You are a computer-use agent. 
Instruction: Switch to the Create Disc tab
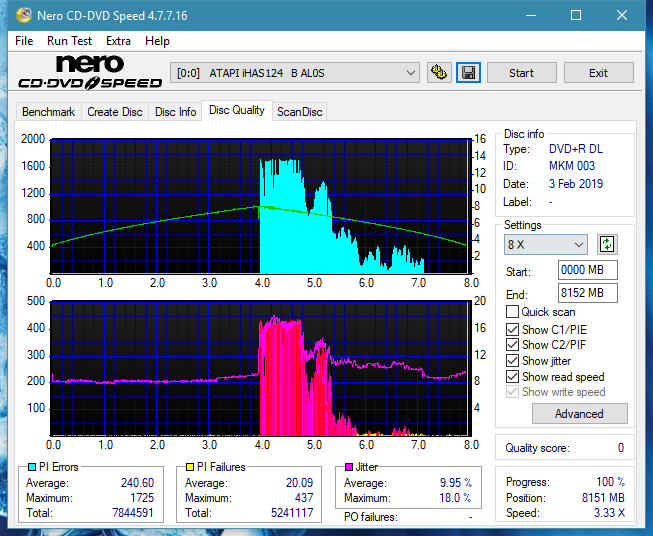[115, 112]
